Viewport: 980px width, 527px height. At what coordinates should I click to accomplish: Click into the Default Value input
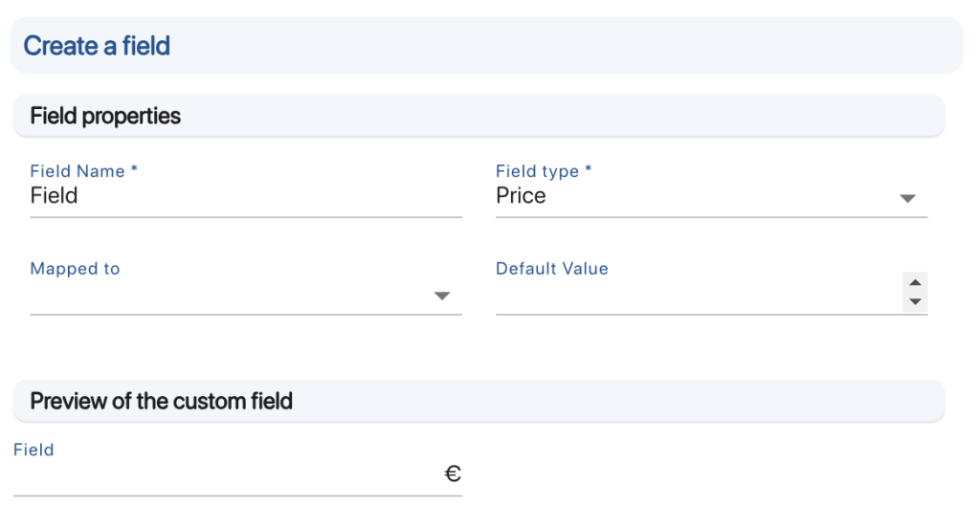coord(697,295)
